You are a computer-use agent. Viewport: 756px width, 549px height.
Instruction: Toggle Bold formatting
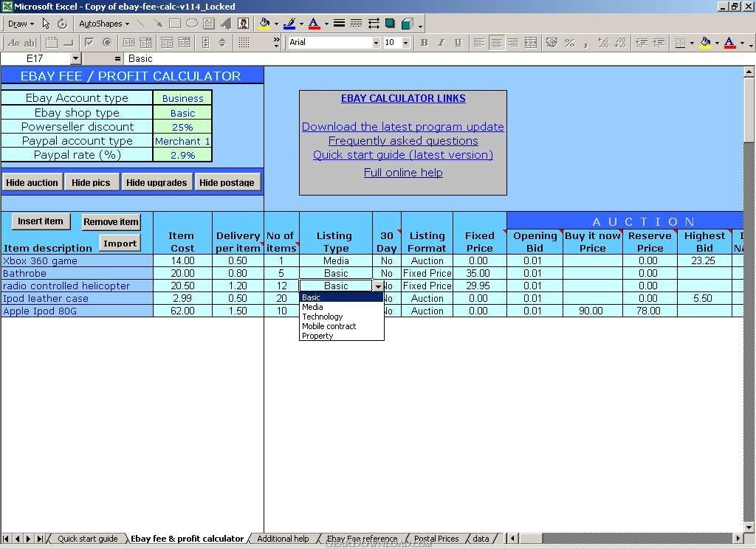424,42
